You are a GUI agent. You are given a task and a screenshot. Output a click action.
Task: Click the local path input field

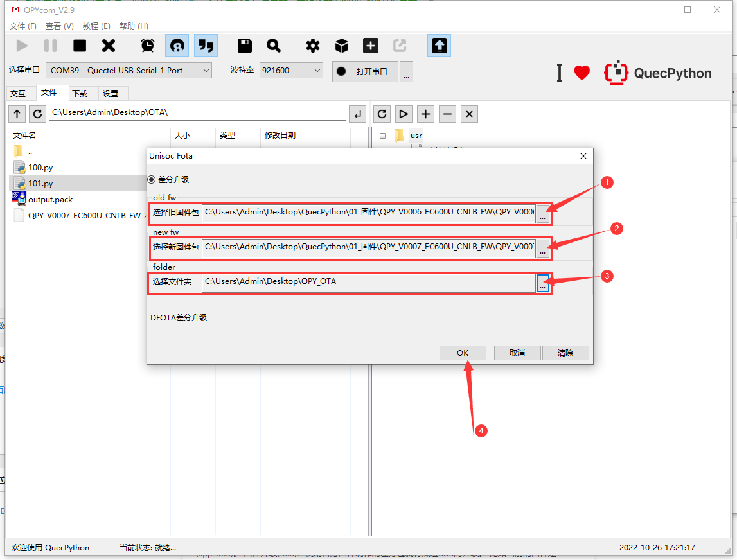click(197, 113)
